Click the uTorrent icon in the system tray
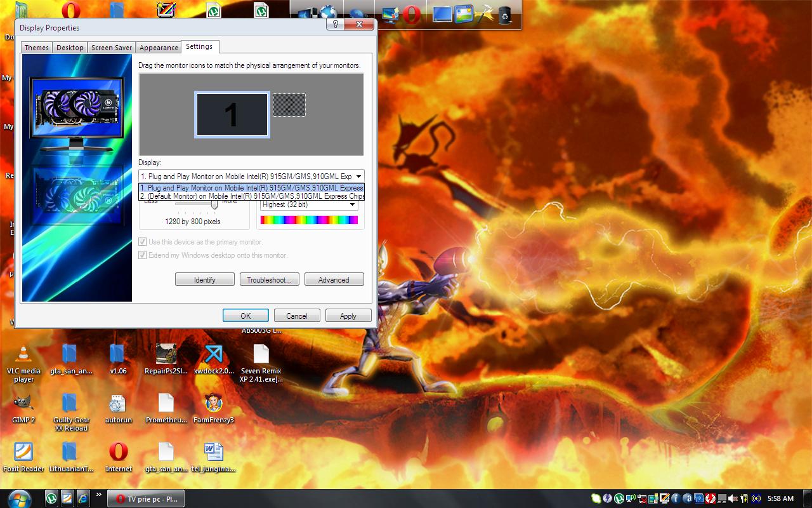812x508 pixels. (x=619, y=498)
